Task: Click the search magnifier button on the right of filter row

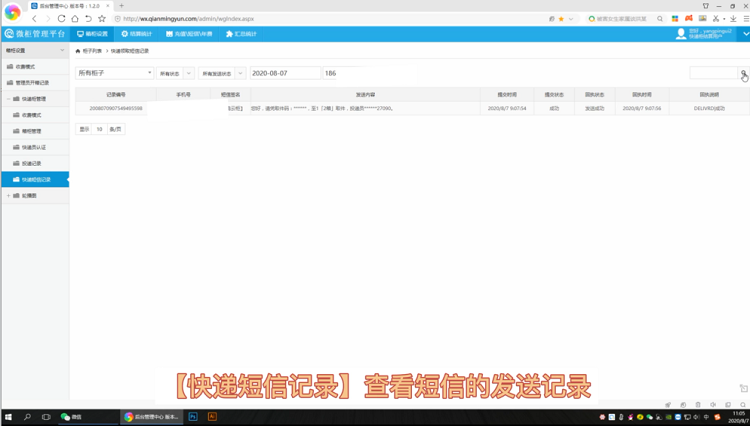Action: click(x=744, y=73)
